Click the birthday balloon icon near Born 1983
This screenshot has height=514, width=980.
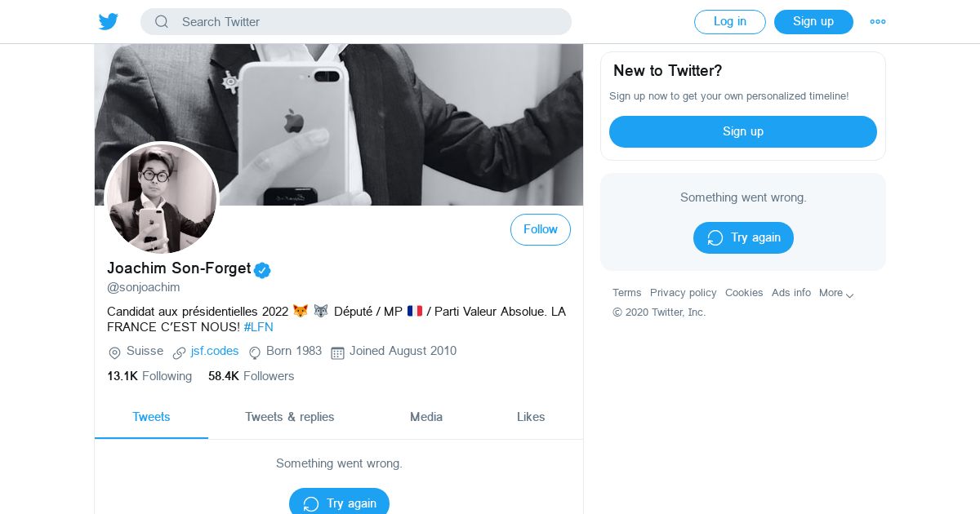255,352
